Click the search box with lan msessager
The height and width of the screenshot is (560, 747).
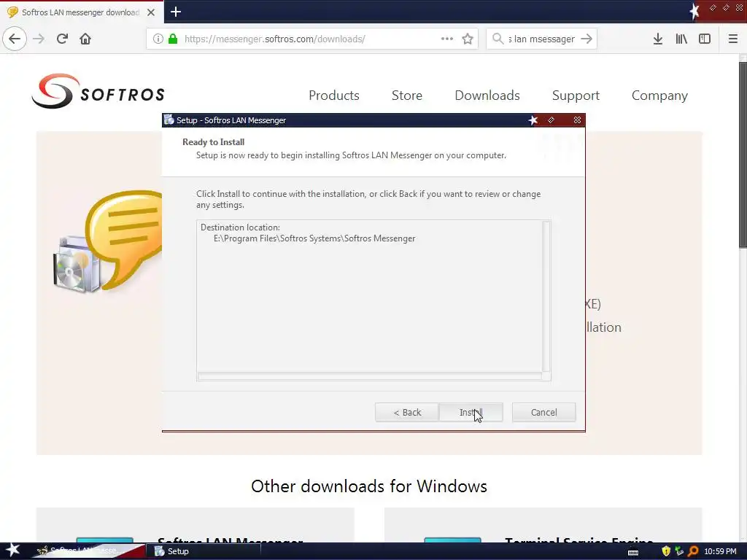point(542,39)
